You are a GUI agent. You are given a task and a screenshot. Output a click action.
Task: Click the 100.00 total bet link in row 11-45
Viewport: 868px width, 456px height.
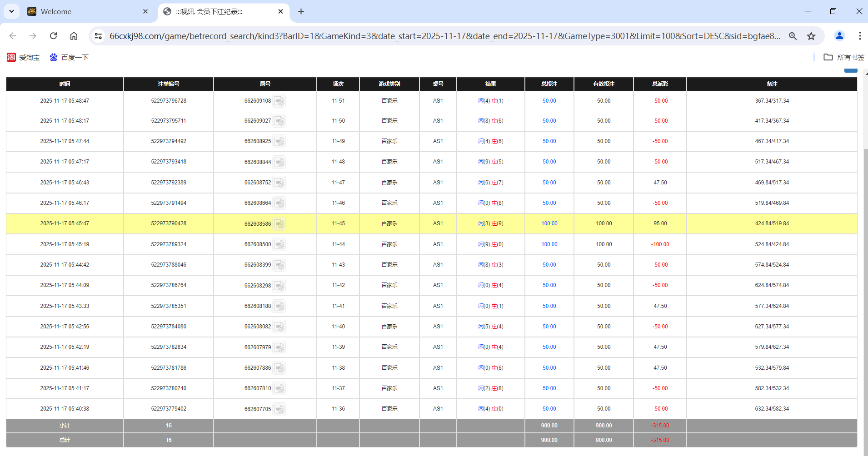549,223
